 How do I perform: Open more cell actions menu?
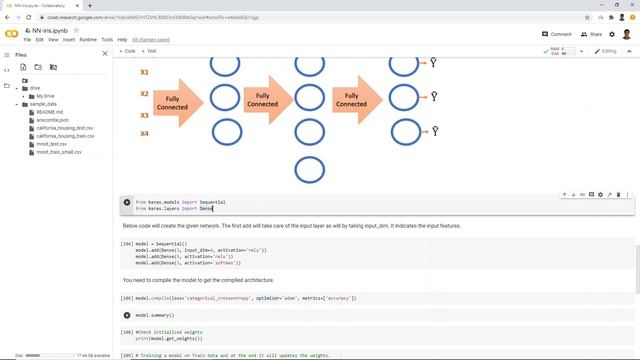point(627,195)
